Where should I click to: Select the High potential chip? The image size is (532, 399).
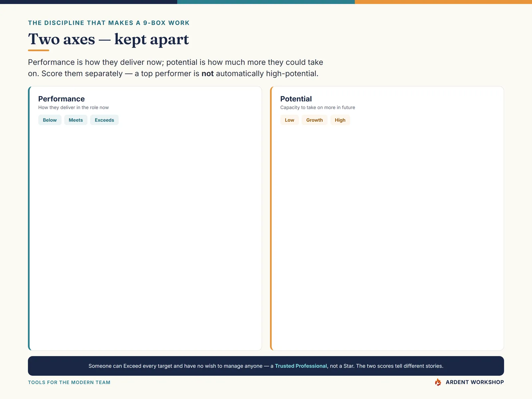340,120
